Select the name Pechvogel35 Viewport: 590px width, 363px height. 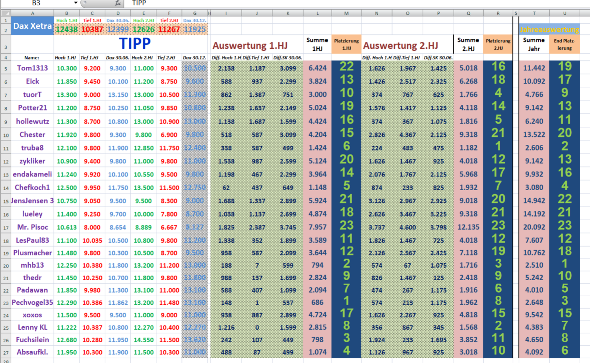pos(32,302)
